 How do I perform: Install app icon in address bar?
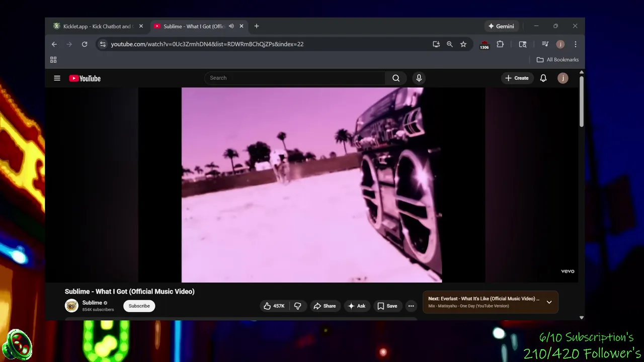[436, 44]
